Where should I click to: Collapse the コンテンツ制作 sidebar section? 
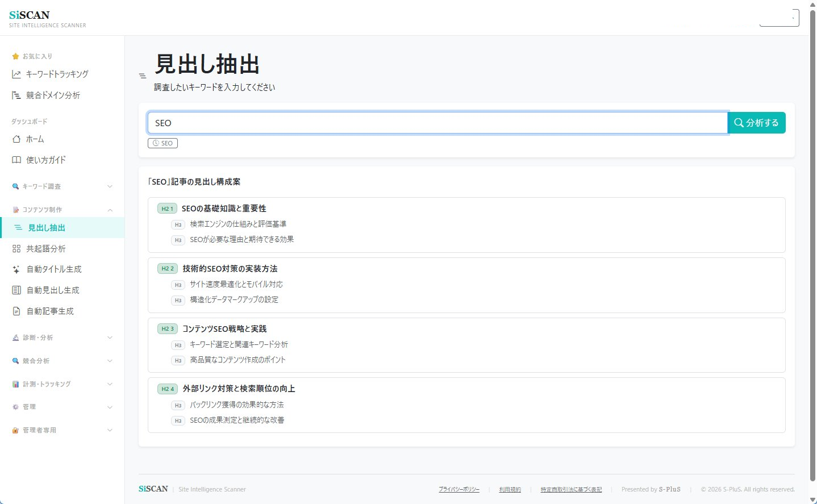tap(62, 210)
